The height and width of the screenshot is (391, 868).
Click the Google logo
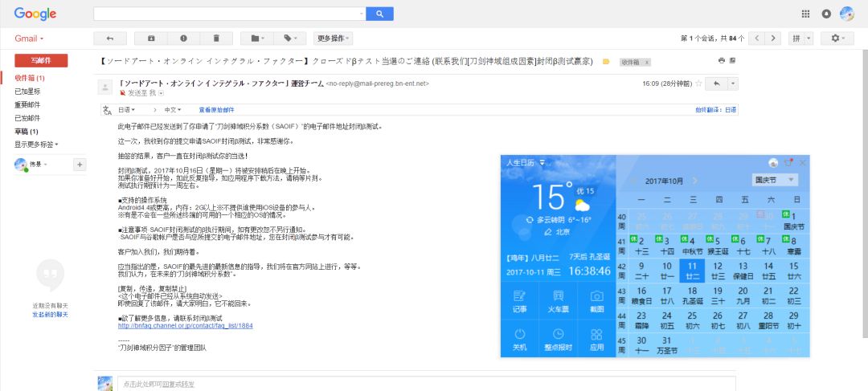(x=35, y=14)
